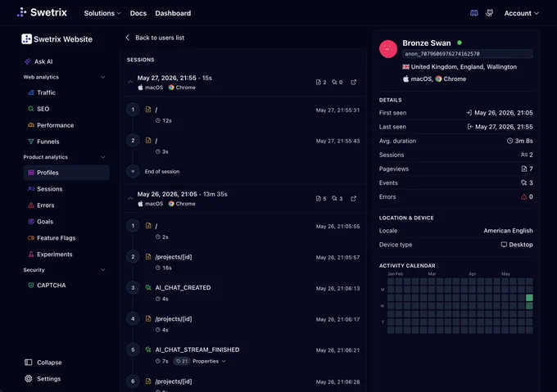This screenshot has width=557, height=392.
Task: Collapse the sidebar with Collapse button
Action: click(x=43, y=363)
